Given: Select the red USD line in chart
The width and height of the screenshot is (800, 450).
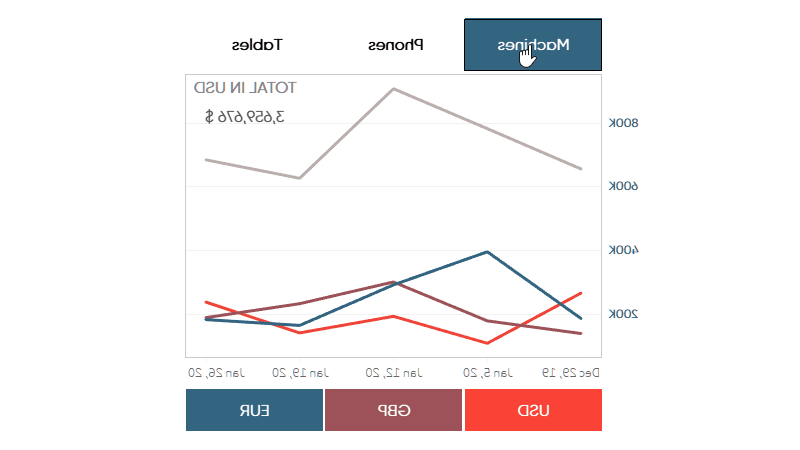Looking at the screenshot, I should tap(487, 342).
